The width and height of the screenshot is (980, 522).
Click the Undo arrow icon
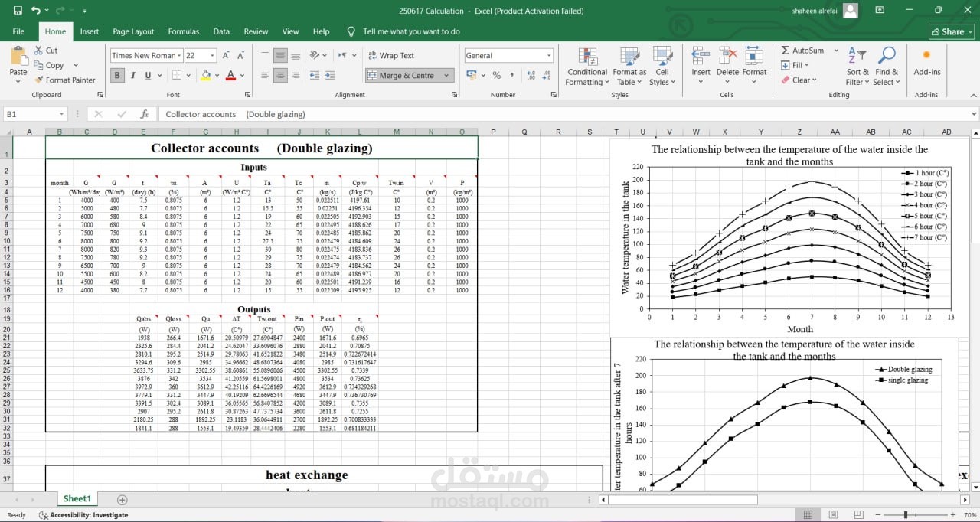coord(36,11)
